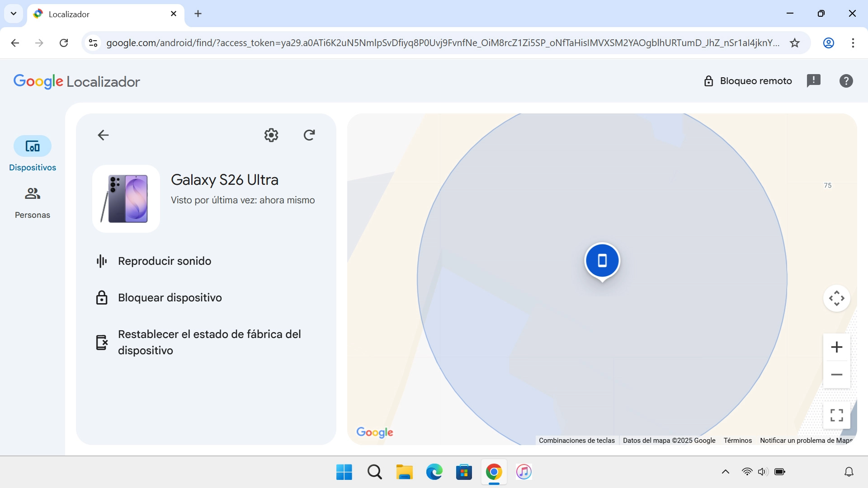Show hidden taskbar icons with the chevron

725,471
